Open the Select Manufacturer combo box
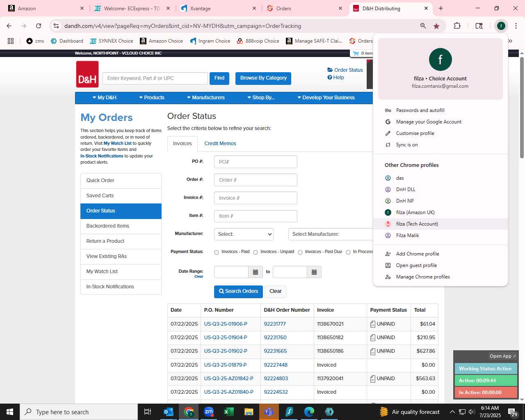Screen dimensions: 525x420 331,234
